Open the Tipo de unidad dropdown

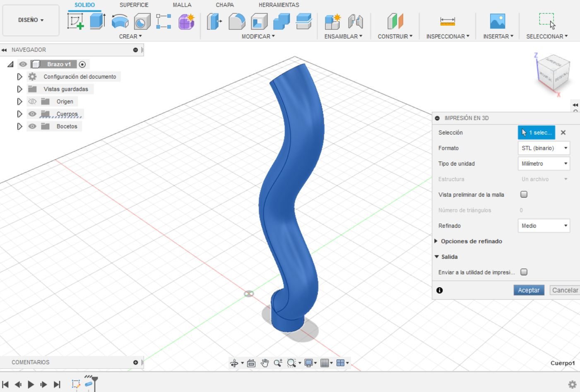[544, 164]
